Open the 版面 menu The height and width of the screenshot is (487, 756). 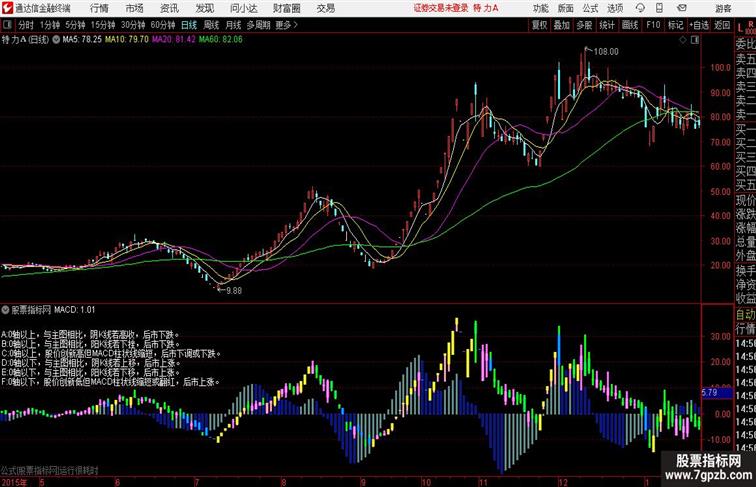click(x=565, y=9)
